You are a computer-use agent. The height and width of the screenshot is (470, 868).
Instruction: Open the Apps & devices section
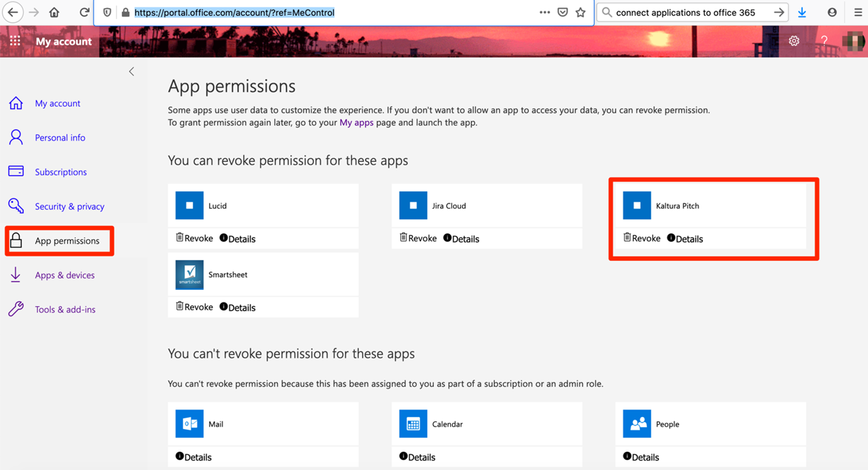point(64,275)
